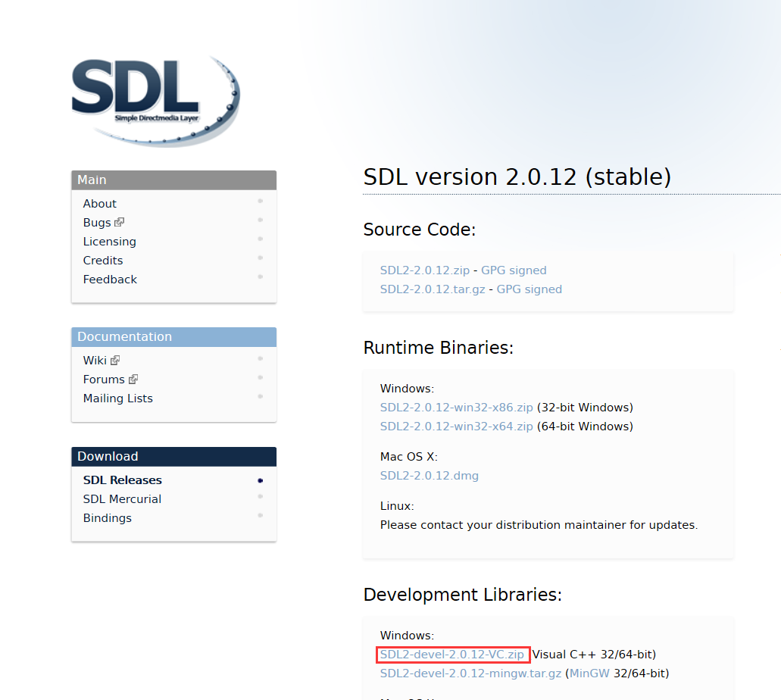Go to Licensing page
Viewport: 781px width, 700px height.
[110, 242]
